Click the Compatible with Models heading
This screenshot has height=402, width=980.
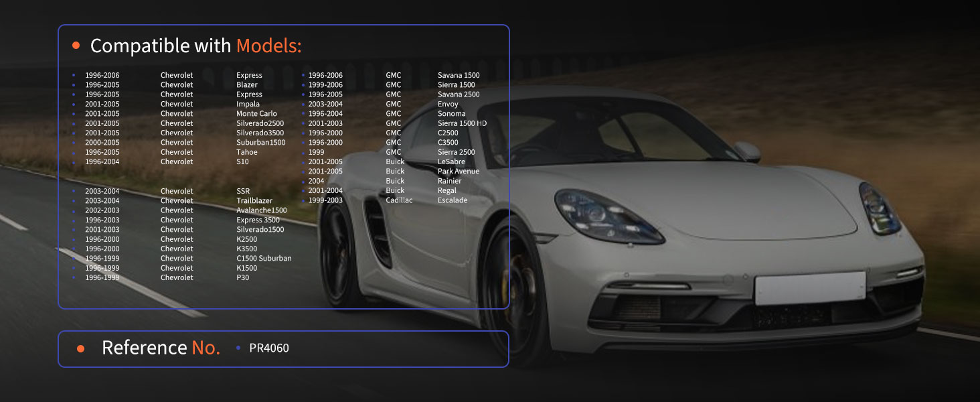[x=196, y=46]
